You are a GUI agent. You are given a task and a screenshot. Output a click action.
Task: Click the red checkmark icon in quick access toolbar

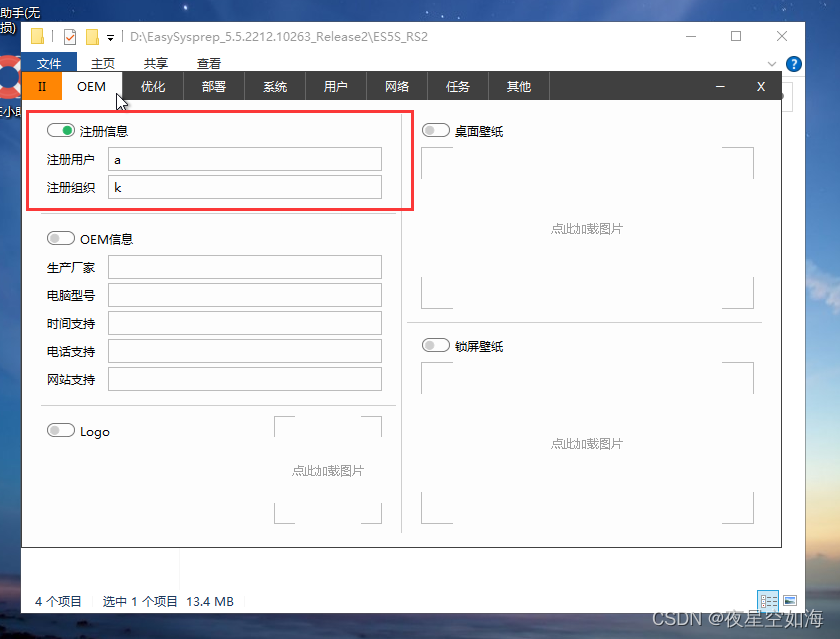point(68,35)
